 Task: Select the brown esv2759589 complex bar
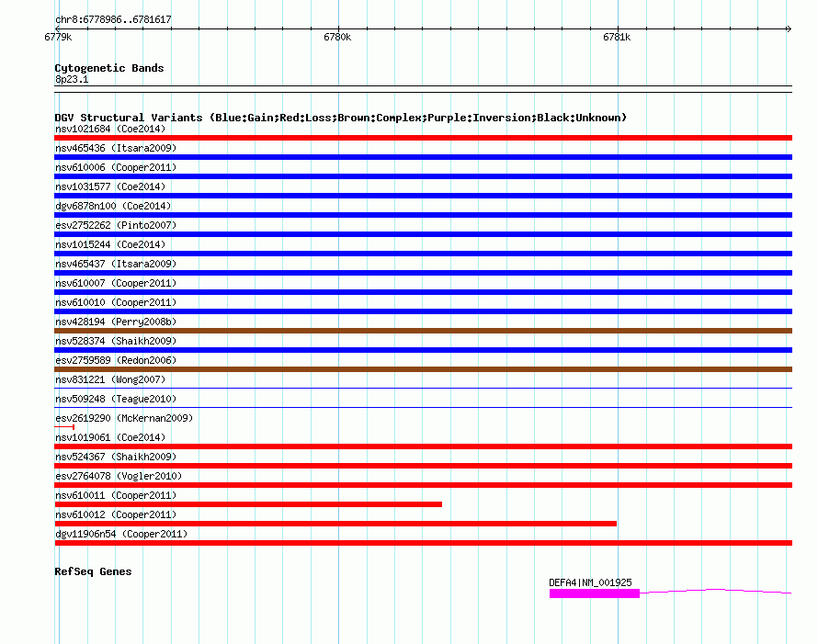tap(423, 369)
